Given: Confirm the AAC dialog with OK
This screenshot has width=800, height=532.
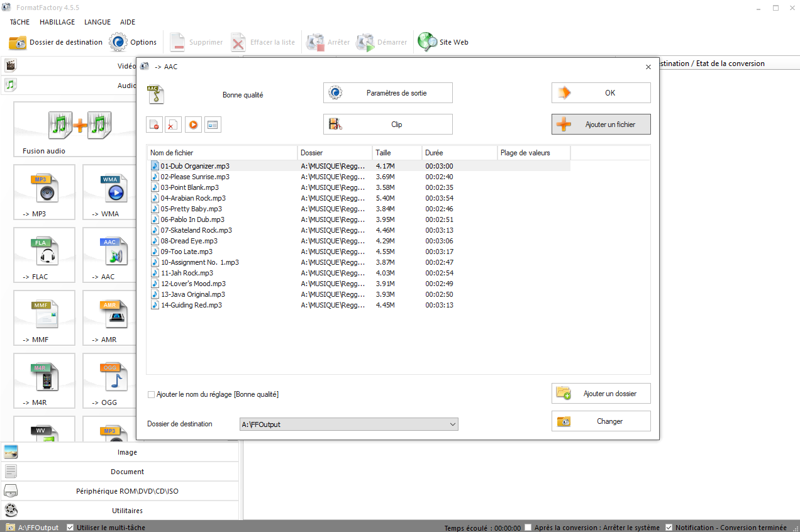Looking at the screenshot, I should click(601, 93).
